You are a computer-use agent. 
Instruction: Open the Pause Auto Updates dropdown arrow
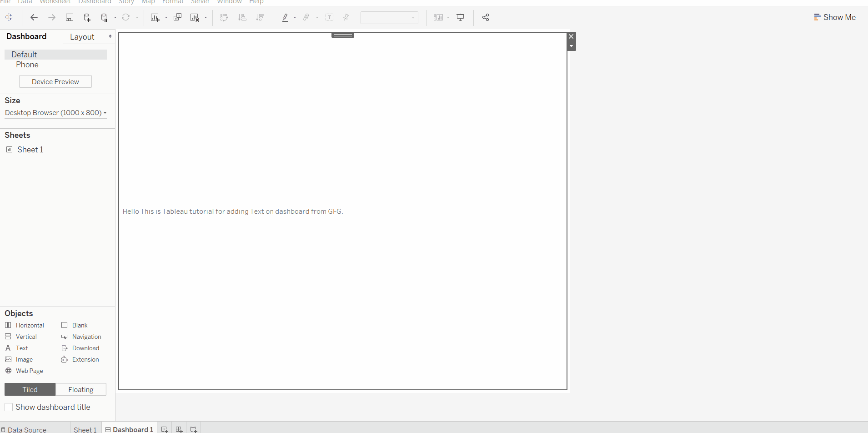click(x=115, y=18)
